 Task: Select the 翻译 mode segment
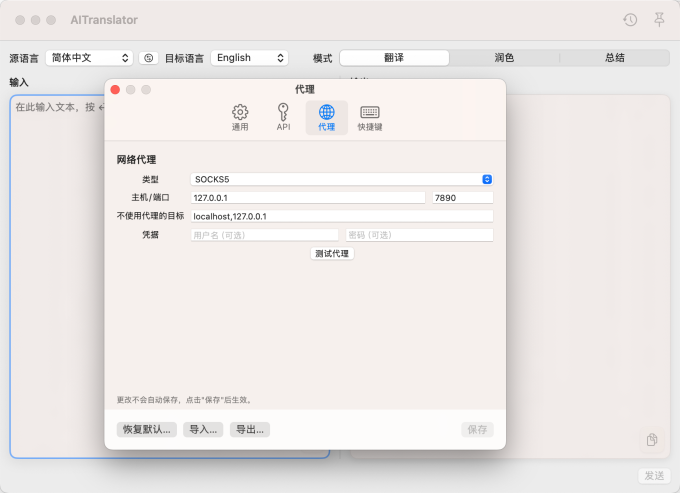pyautogui.click(x=394, y=58)
